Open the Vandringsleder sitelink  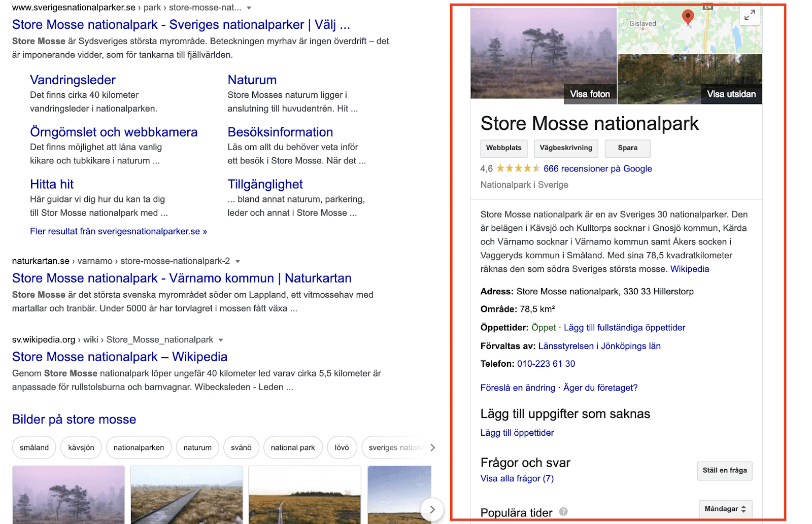tap(73, 80)
